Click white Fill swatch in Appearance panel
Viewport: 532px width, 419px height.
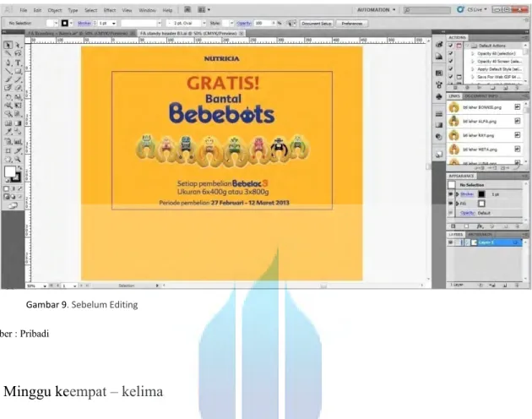(x=481, y=204)
